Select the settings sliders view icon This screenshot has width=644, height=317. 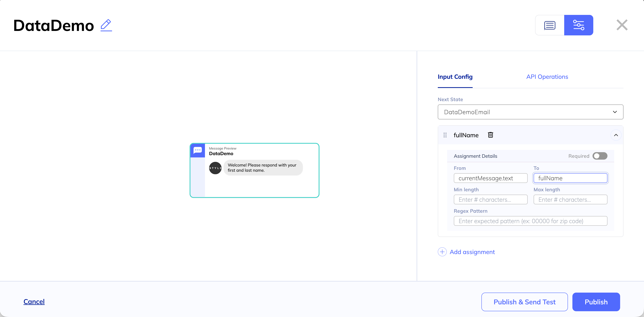point(579,25)
